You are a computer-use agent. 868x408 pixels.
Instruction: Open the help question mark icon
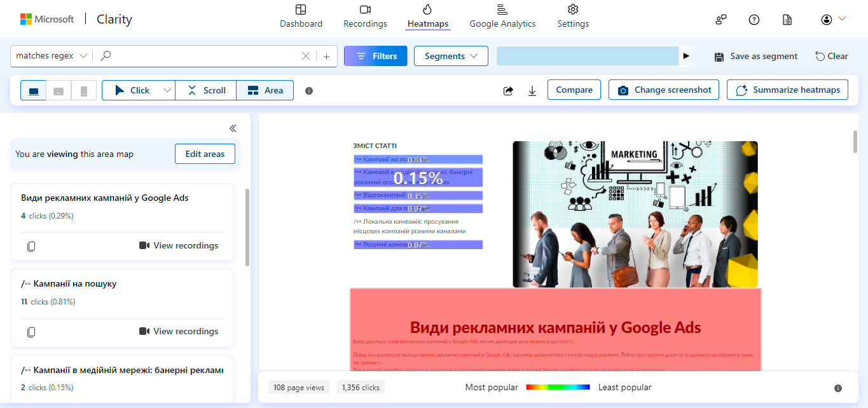pos(754,20)
